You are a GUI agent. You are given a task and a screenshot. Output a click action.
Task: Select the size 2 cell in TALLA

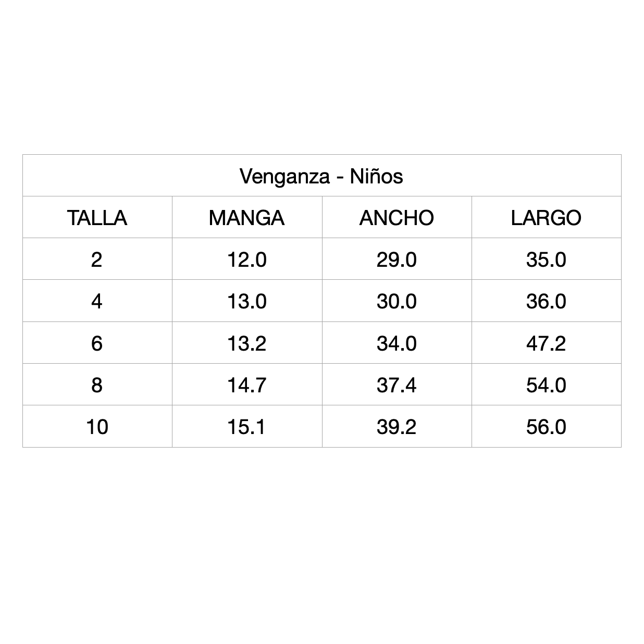(x=97, y=259)
